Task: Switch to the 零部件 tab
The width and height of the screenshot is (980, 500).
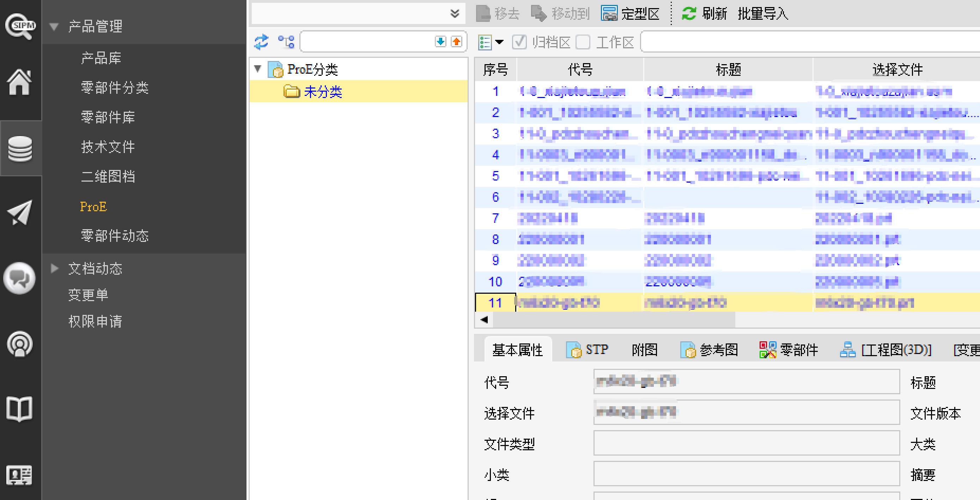Action: click(789, 349)
